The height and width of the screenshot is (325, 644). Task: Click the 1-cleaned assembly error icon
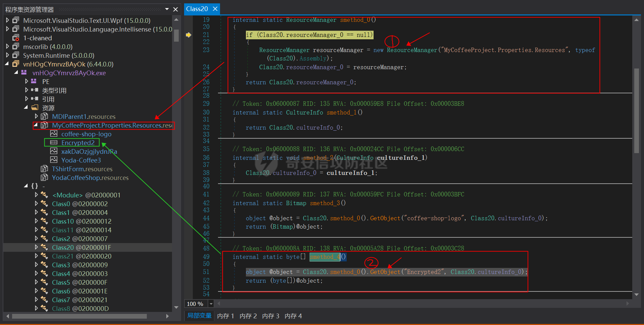[x=15, y=38]
